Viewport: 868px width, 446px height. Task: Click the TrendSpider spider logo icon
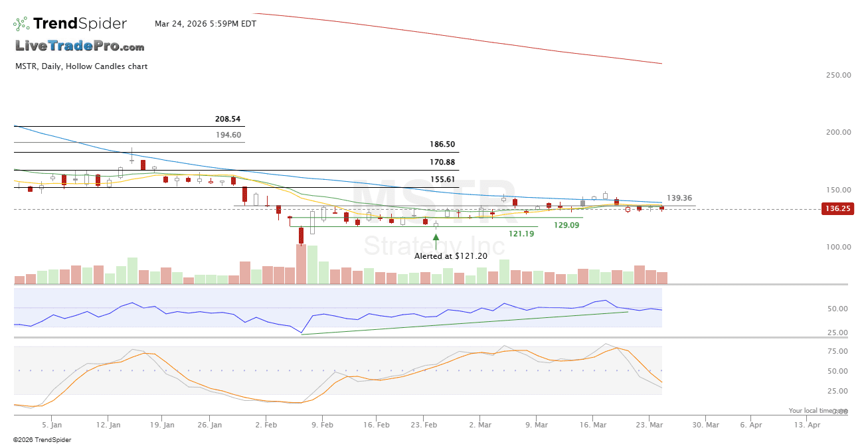coord(21,24)
